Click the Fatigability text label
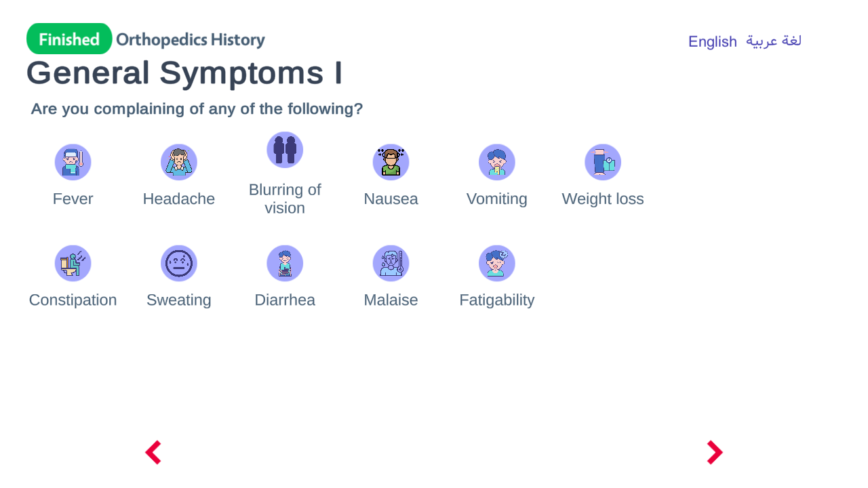Screen dimensions: 868x488 click(497, 300)
